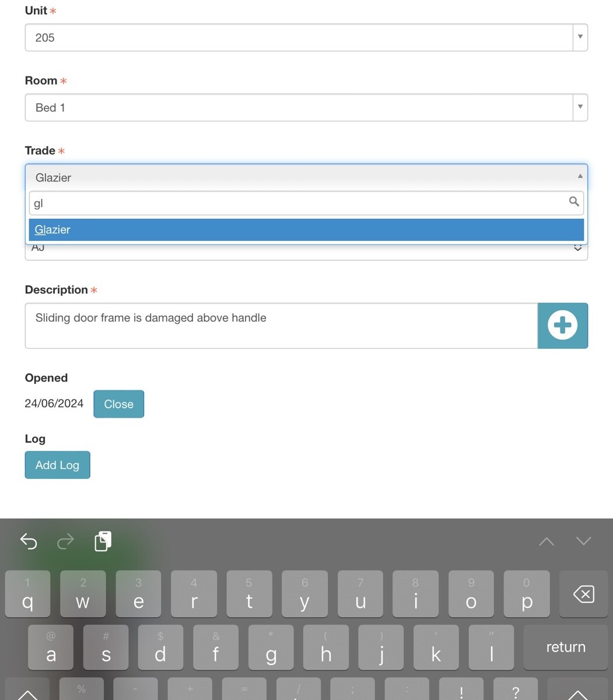Jump to previous field with up chevron
The height and width of the screenshot is (700, 613).
(x=547, y=541)
